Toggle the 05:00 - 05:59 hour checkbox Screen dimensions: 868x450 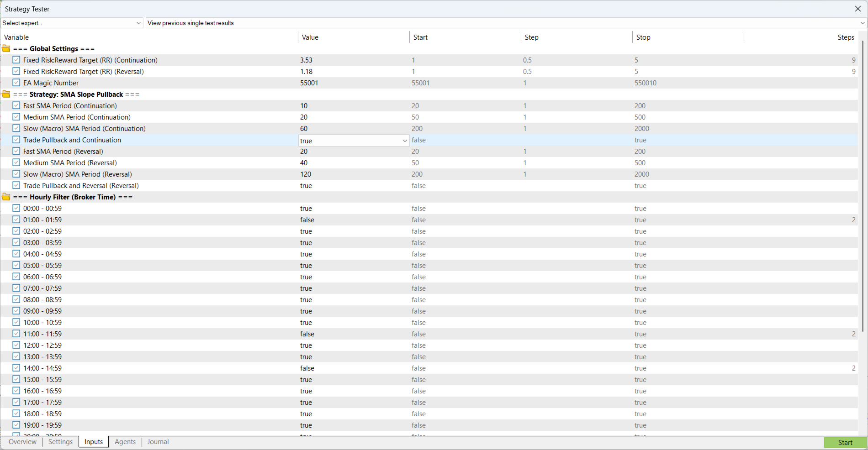click(16, 265)
